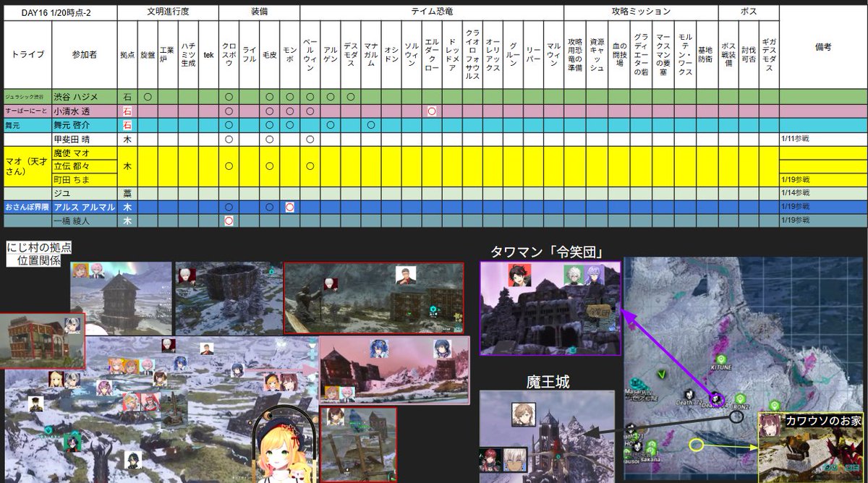
Task: Click the KITUNE marker on the map
Action: [720, 359]
